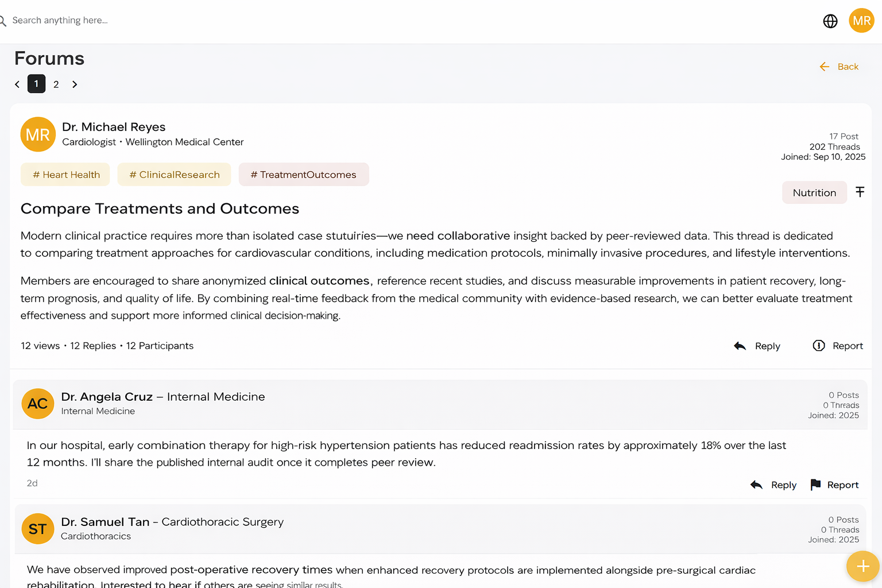Click the Nutrition category tag
This screenshot has width=882, height=588.
(x=814, y=193)
